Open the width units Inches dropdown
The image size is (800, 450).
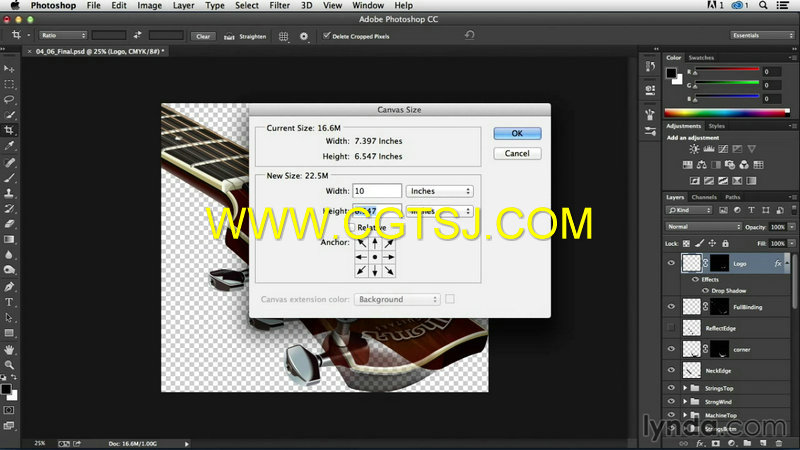[x=439, y=191]
